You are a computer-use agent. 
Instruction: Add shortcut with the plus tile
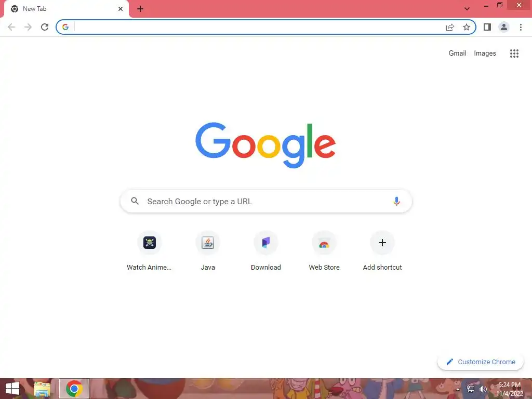click(382, 251)
